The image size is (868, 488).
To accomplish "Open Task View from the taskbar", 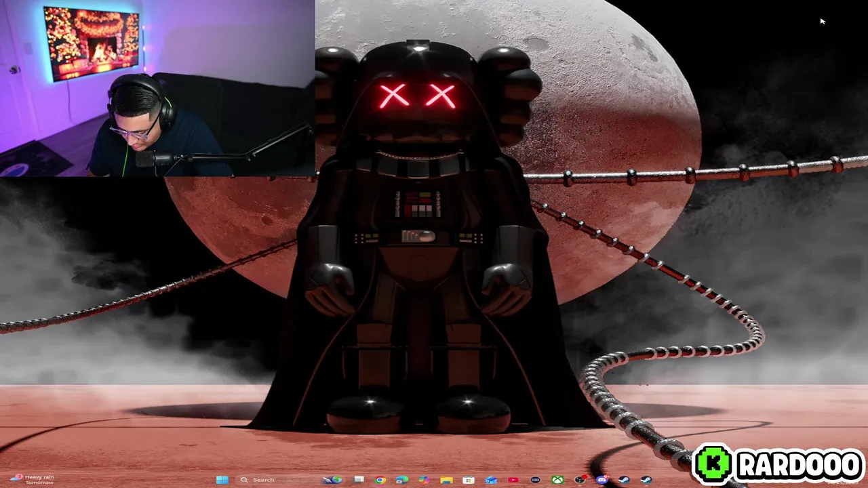I will click(x=358, y=480).
